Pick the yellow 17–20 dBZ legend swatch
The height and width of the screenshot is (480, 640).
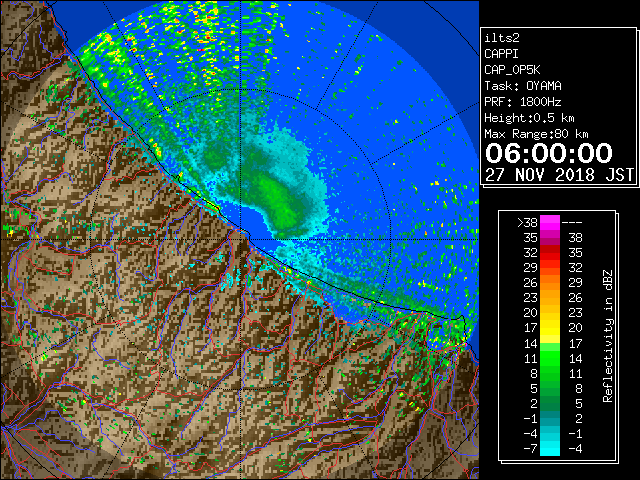(550, 328)
